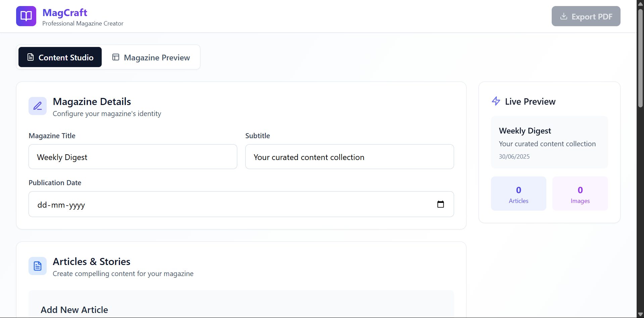Screen dimensions: 644x318
Task: Focus the Magazine Title input field
Action: 133,157
